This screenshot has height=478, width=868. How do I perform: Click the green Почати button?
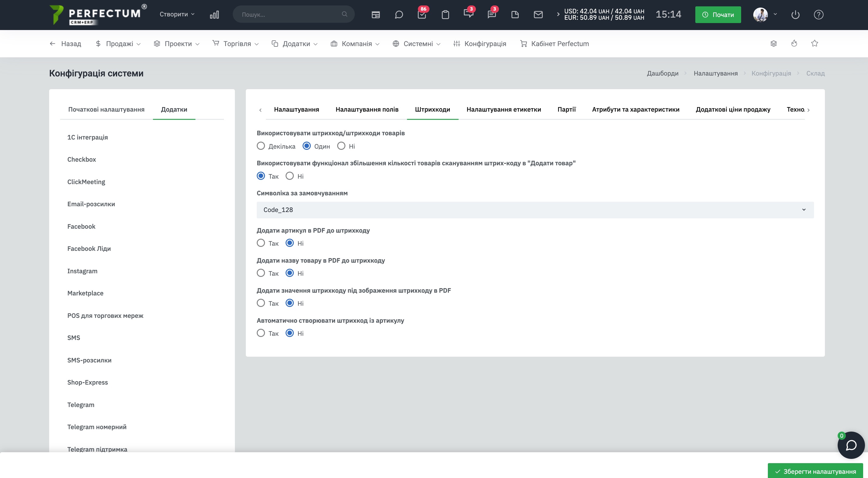pyautogui.click(x=718, y=15)
